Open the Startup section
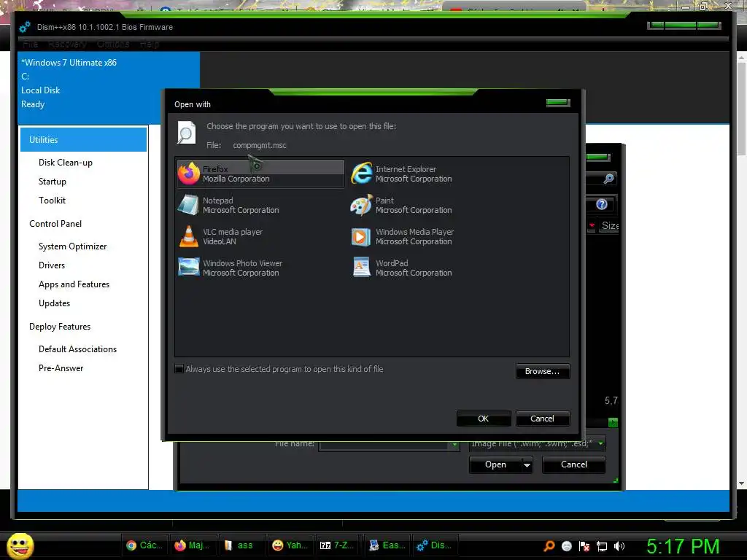 (x=53, y=182)
